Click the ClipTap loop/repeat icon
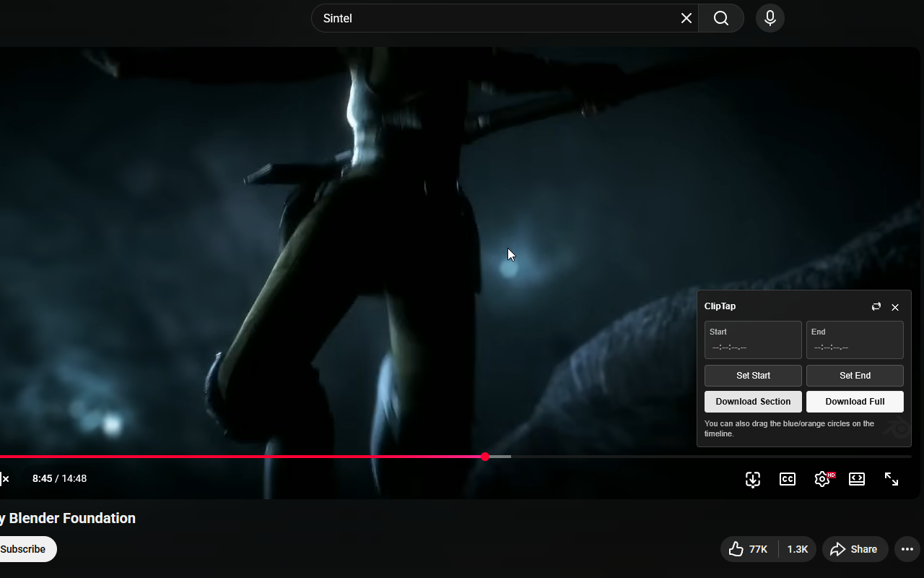The image size is (924, 578). [x=876, y=307]
